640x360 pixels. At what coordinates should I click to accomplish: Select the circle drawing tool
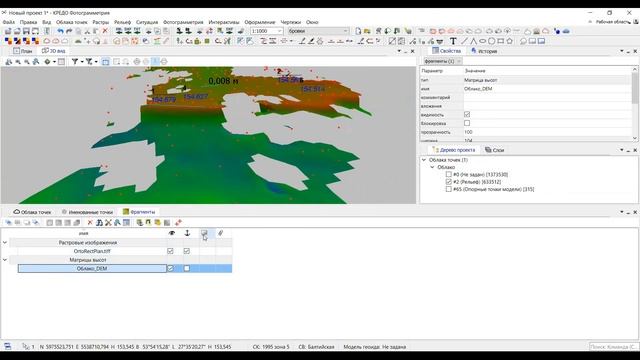491,41
